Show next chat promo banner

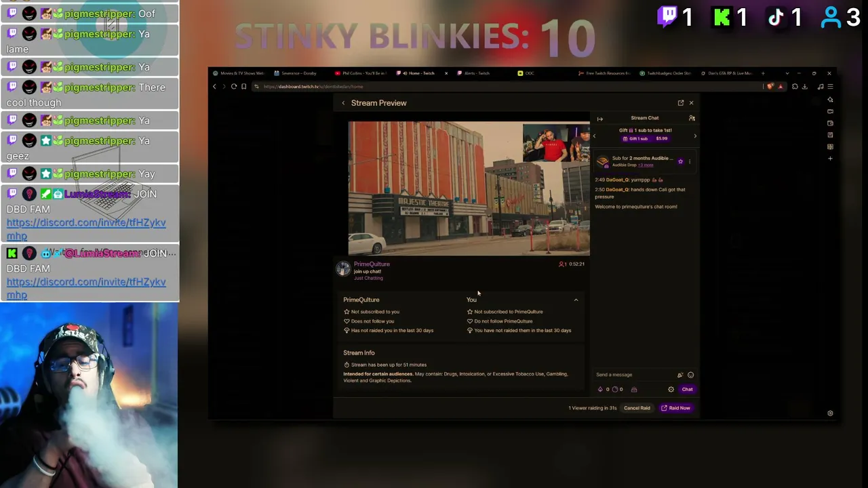tap(694, 136)
